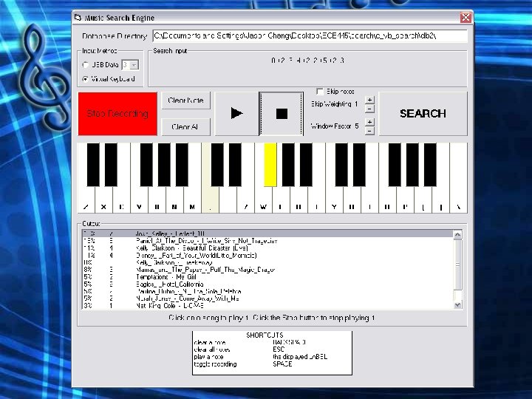532x399 pixels.
Task: Select the highlighted Josh Kelley result row
Action: click(x=267, y=233)
